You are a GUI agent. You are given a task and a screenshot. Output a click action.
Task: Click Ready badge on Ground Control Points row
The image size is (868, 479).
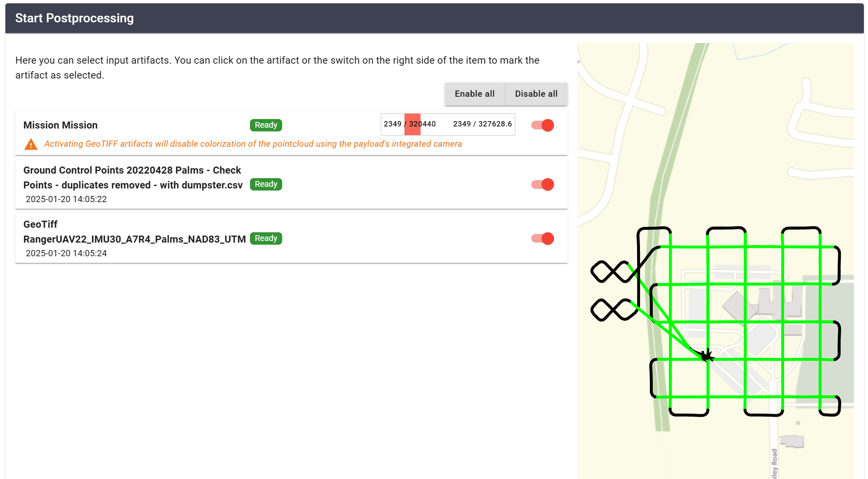point(266,184)
